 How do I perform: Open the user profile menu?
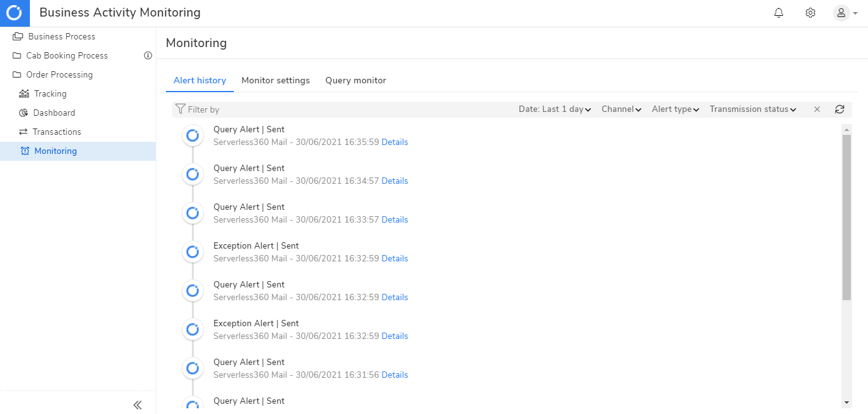[845, 13]
